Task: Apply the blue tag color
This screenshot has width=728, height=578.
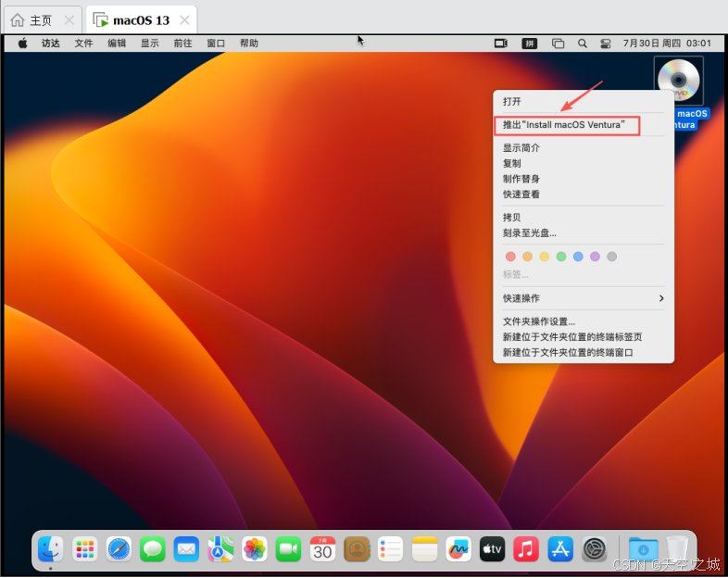Action: [578, 257]
